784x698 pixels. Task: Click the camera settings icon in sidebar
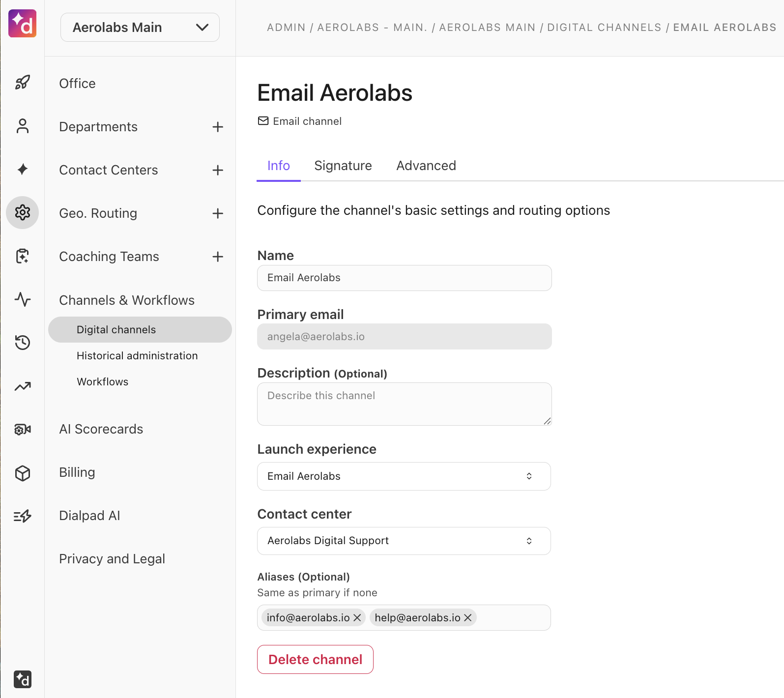point(23,430)
